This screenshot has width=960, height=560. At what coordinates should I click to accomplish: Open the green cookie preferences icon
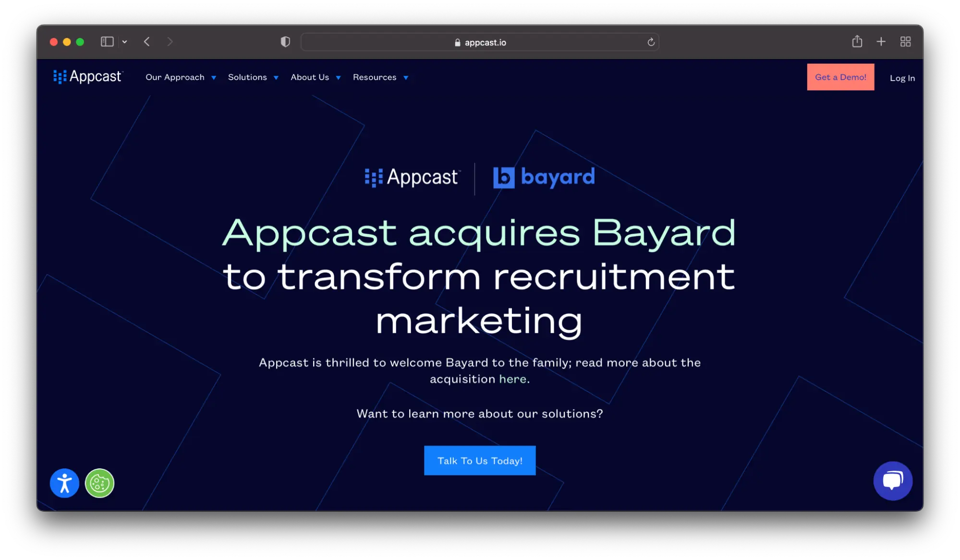[x=99, y=483]
